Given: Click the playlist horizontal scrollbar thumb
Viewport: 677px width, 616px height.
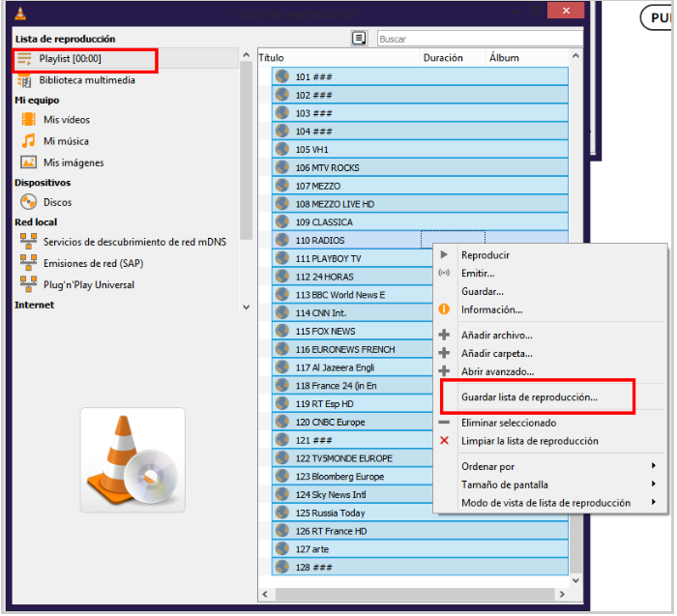Looking at the screenshot, I should pyautogui.click(x=415, y=594).
